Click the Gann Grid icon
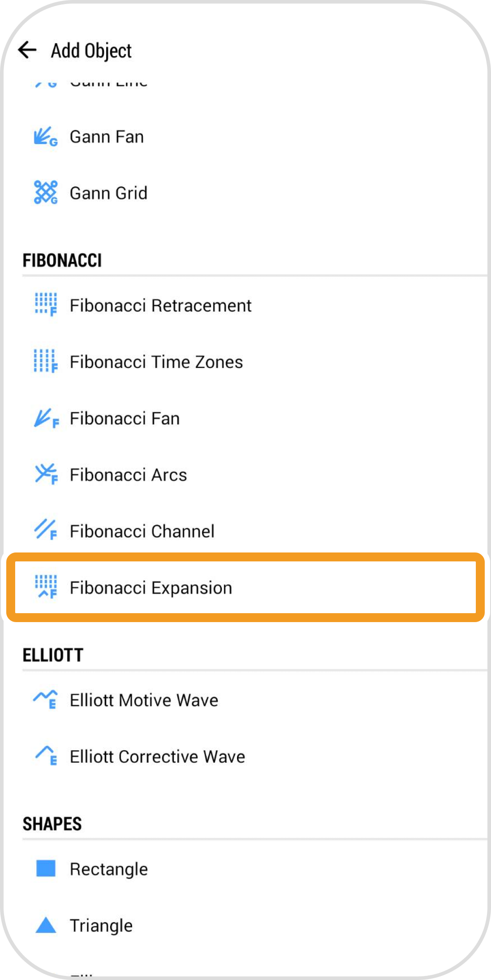Viewport: 491px width, 980px height. click(46, 193)
